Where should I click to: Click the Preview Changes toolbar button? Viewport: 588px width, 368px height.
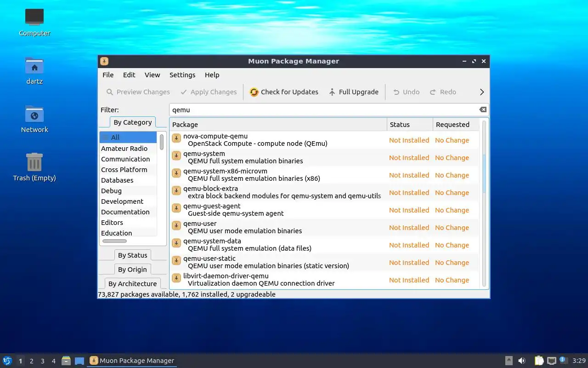pyautogui.click(x=138, y=92)
